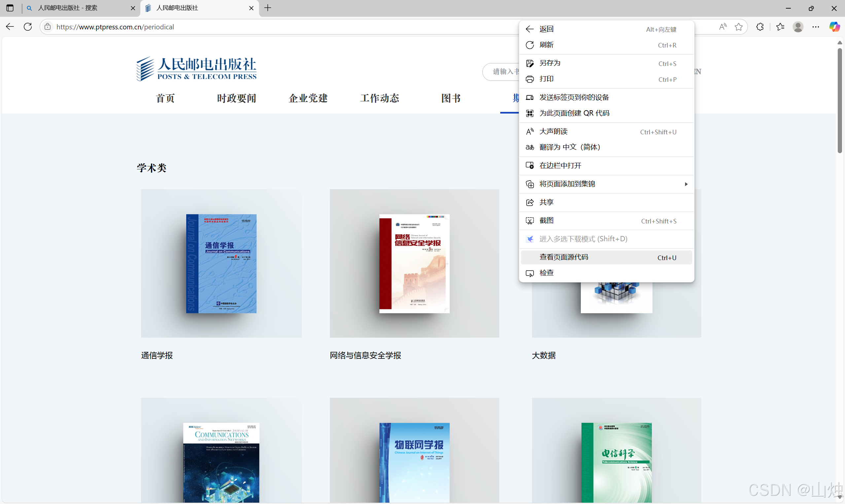This screenshot has width=845, height=504.
Task: Click the 人民邮电出版社 logo
Action: click(196, 69)
